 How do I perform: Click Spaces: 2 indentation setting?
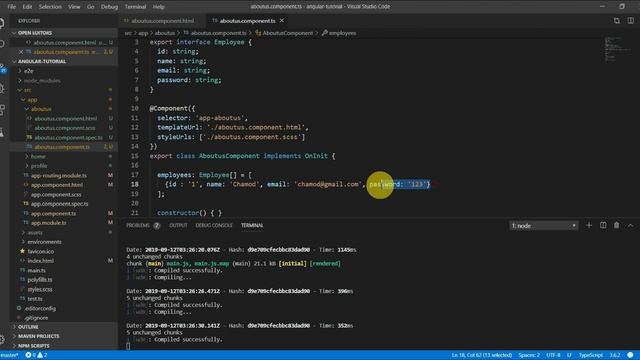[x=529, y=355]
